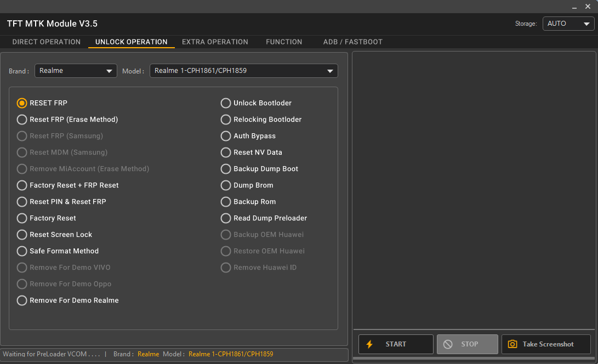Image resolution: width=598 pixels, height=364 pixels.
Task: Open the Brand dropdown arrow
Action: [x=109, y=71]
